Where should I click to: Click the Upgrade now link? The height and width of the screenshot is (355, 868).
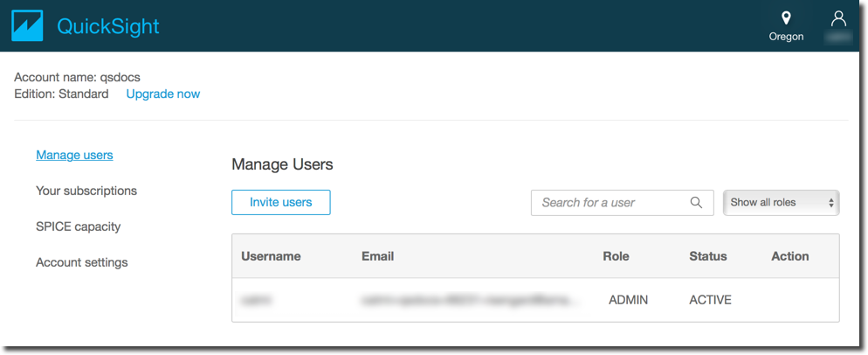click(x=163, y=94)
